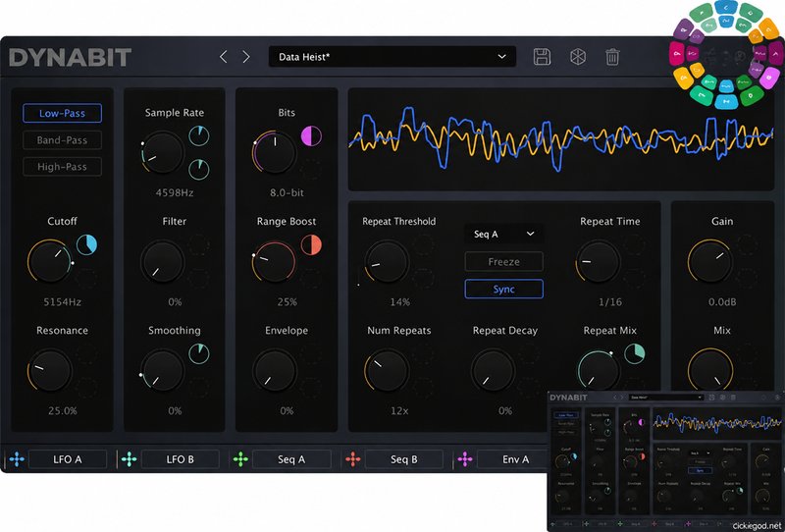Click blue modulation amount dial beside Cutoff
Screen dimensions: 785x532
[x=86, y=245]
